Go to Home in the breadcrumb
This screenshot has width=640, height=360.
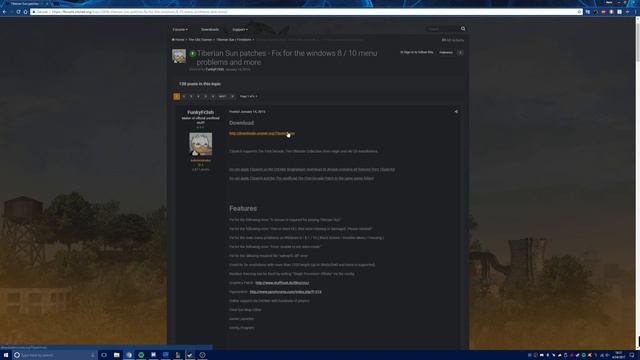click(x=178, y=40)
